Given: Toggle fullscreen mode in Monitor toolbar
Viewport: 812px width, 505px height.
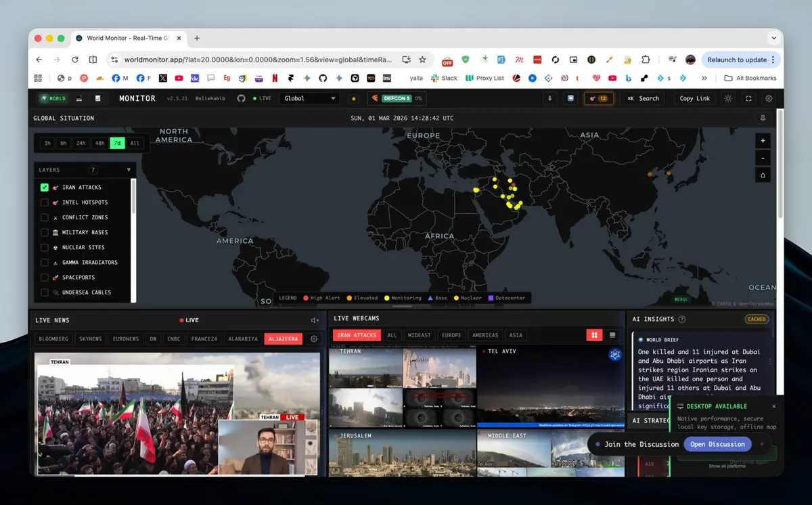Looking at the screenshot, I should pyautogui.click(x=748, y=99).
